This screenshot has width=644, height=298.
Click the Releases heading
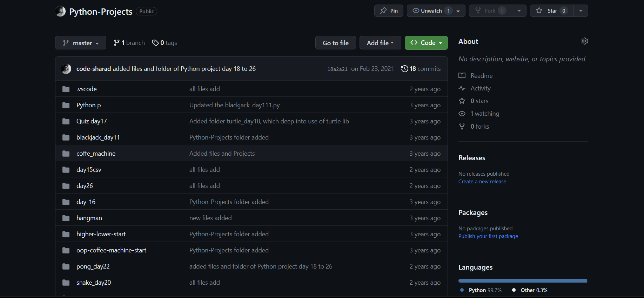pos(472,158)
